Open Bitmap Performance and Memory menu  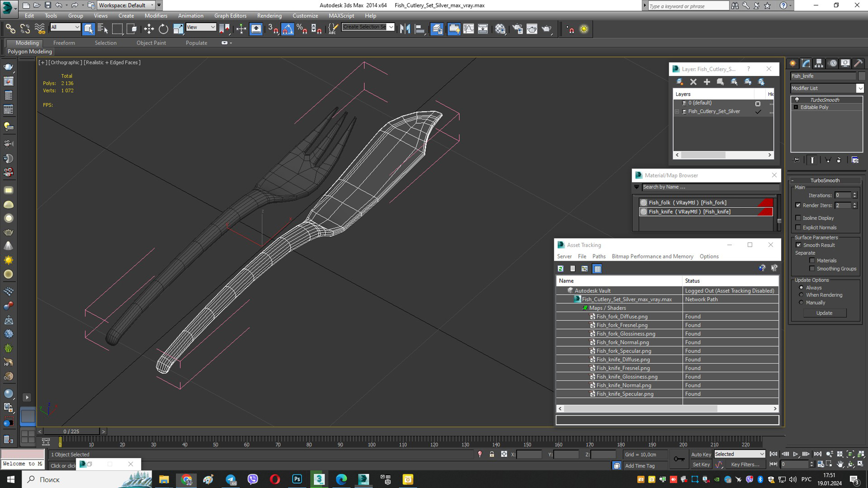coord(652,256)
